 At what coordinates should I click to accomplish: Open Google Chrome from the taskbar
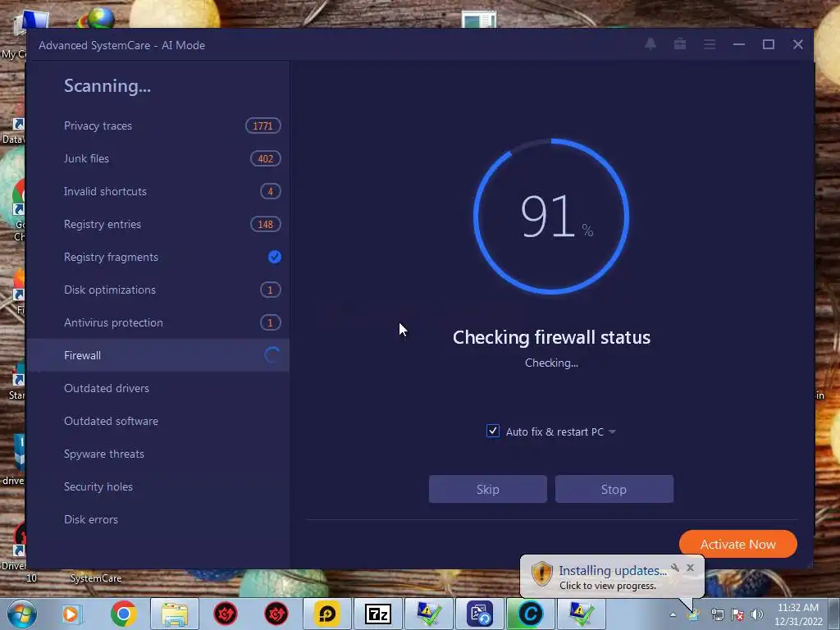[x=123, y=614]
